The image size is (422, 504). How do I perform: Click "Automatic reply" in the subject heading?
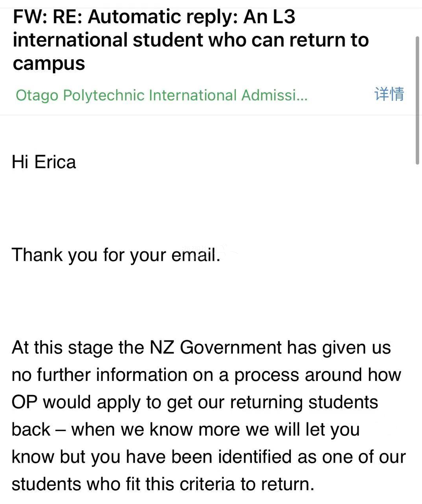162,17
